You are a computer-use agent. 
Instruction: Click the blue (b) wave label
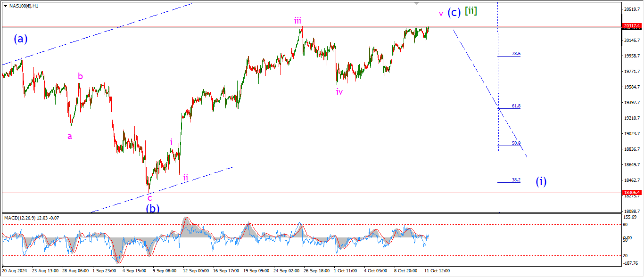[152, 208]
